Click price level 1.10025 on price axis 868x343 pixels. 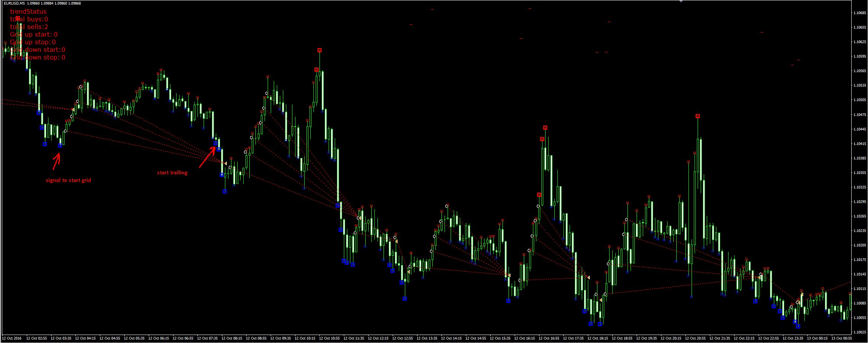pyautogui.click(x=859, y=332)
